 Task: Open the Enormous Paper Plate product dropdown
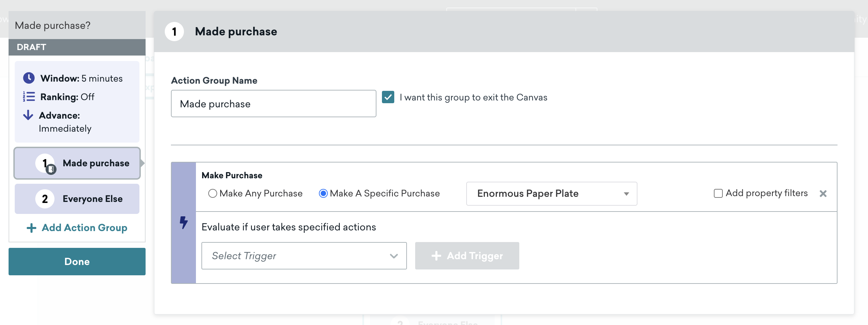pos(551,194)
